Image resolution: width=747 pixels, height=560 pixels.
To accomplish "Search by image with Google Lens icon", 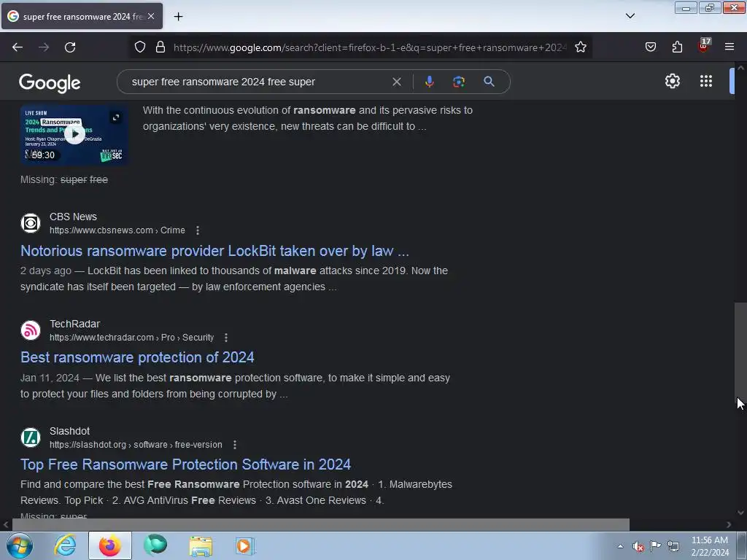I will tap(458, 82).
